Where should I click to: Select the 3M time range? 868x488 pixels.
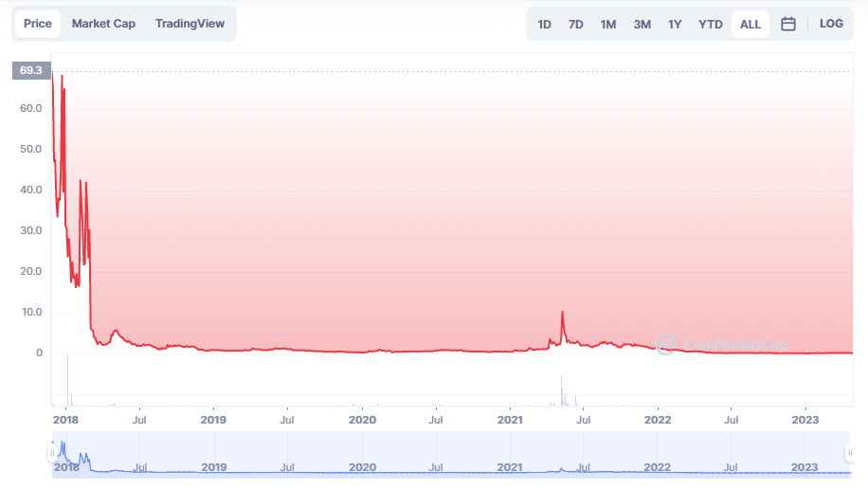tap(642, 25)
